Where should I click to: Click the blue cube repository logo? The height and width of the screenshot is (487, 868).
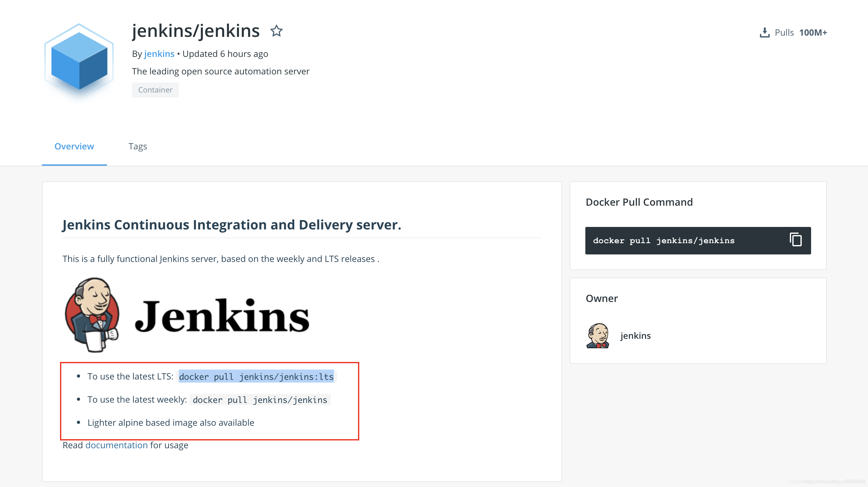(x=79, y=61)
